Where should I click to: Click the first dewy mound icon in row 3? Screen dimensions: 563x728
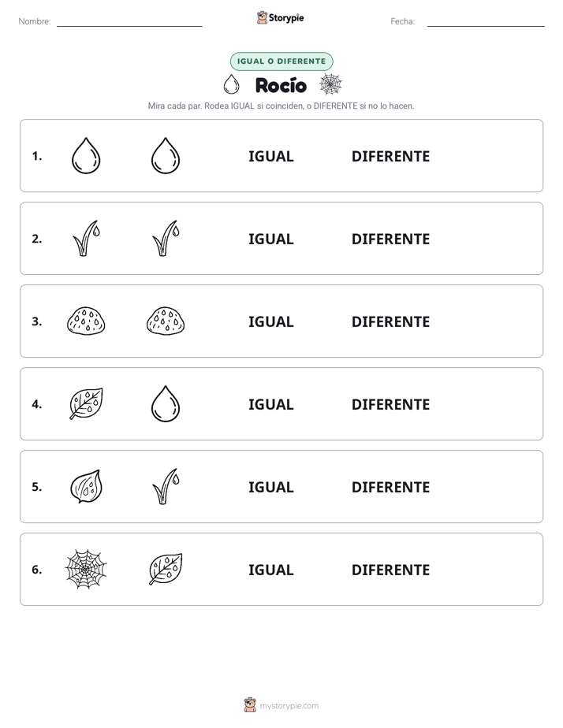tap(86, 321)
